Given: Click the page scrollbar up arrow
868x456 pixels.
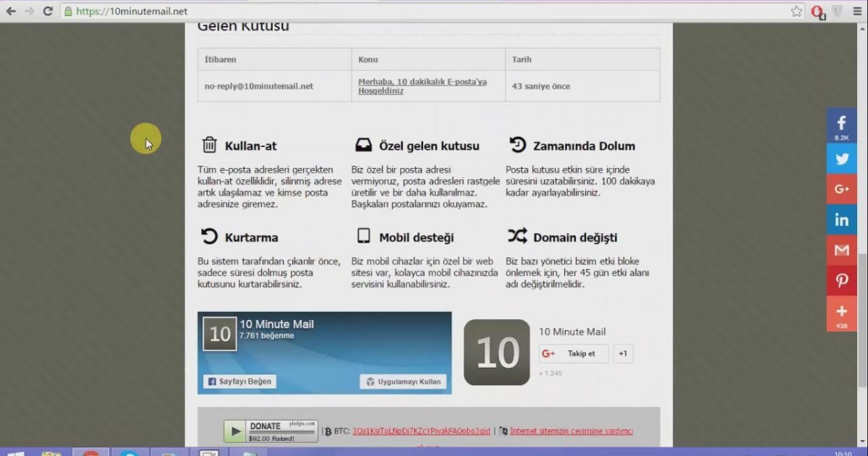Looking at the screenshot, I should [862, 28].
